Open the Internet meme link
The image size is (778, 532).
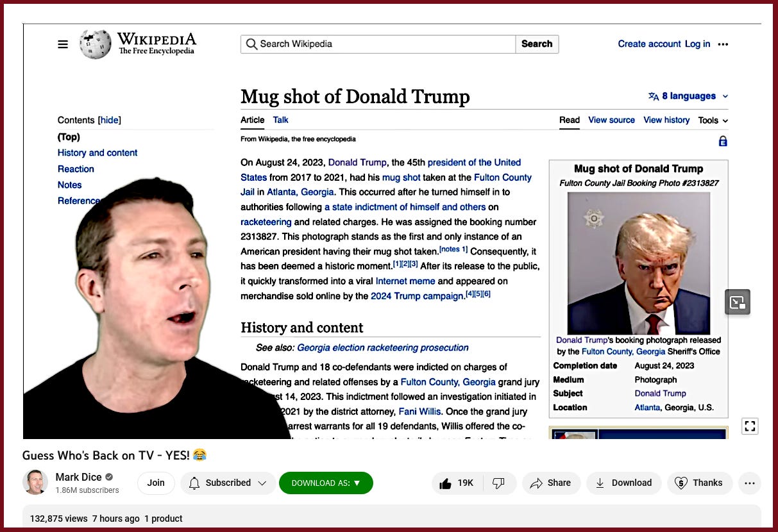pyautogui.click(x=405, y=281)
